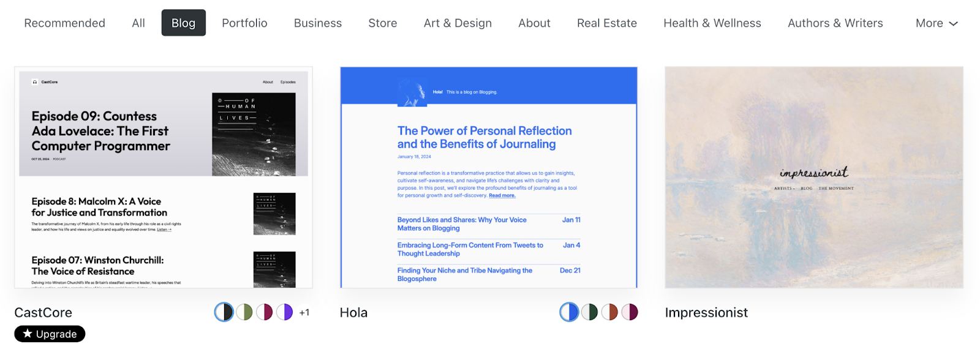Select the Blog category tab
Screen dimensions: 980x360
[183, 23]
